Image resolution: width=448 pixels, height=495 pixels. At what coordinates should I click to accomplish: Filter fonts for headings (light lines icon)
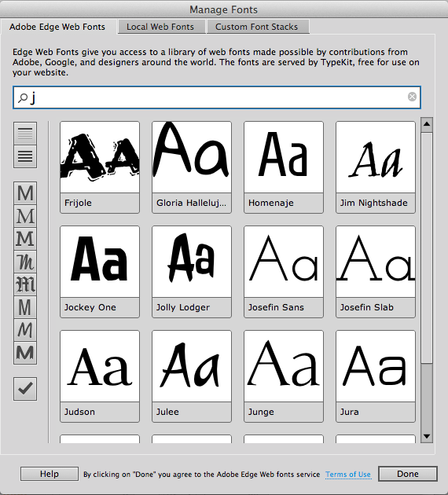click(x=25, y=134)
